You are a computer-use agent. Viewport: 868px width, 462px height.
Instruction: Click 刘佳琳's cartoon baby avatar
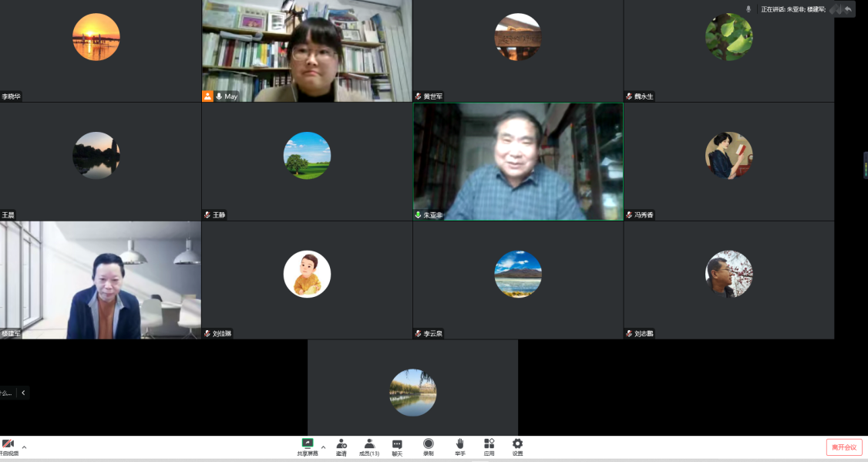pyautogui.click(x=307, y=274)
